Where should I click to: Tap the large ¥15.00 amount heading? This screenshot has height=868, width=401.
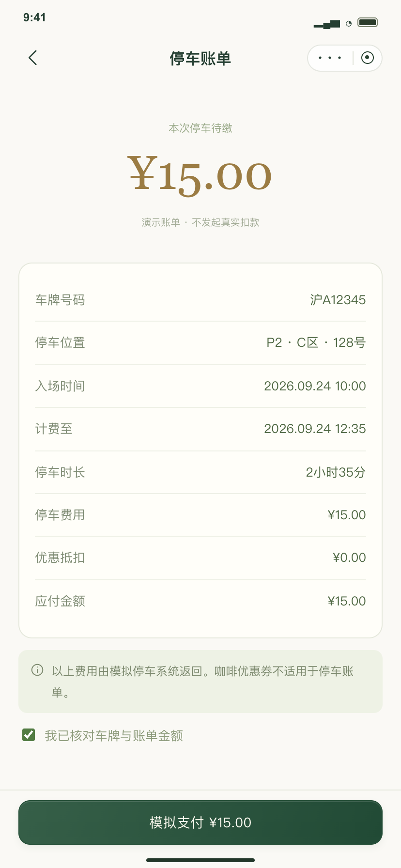pos(200,175)
